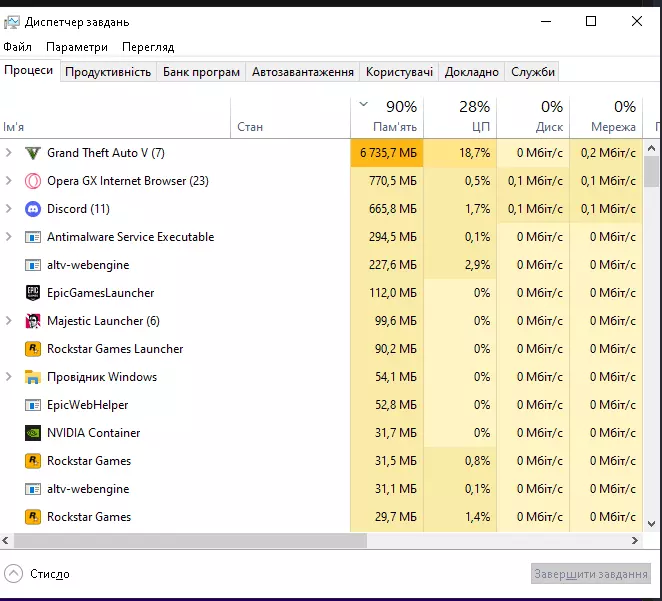The width and height of the screenshot is (662, 601).
Task: Select the EpicWebHelper row name
Action: 87,405
